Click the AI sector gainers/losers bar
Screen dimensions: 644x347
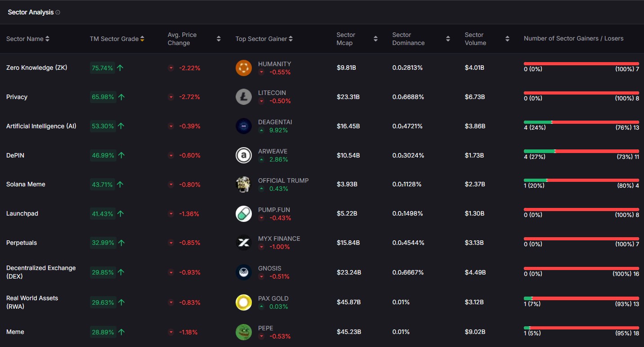[x=581, y=122]
